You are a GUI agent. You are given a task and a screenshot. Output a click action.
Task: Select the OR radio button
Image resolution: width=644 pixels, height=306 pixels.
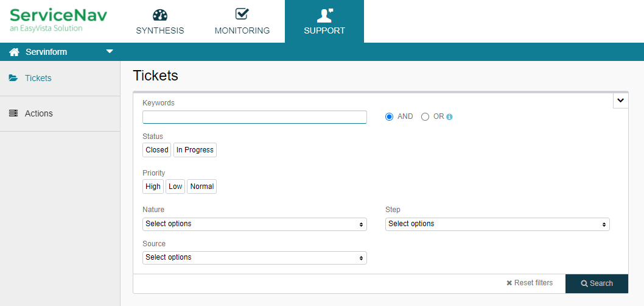pyautogui.click(x=425, y=117)
